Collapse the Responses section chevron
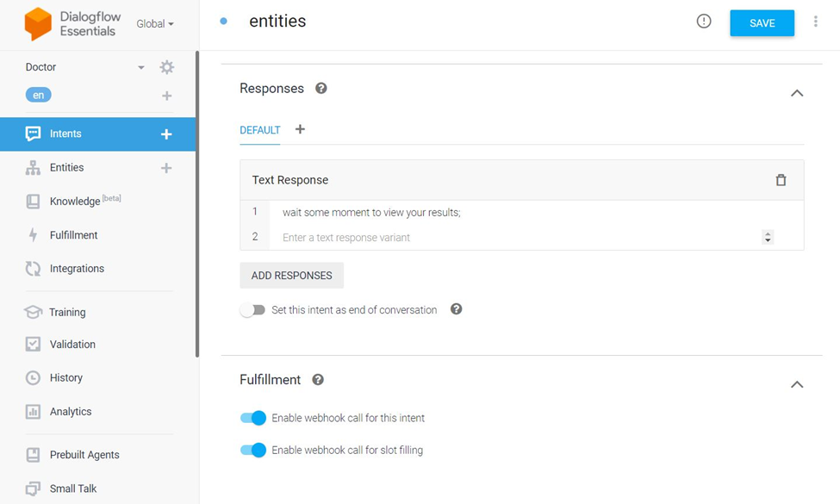Image resolution: width=840 pixels, height=504 pixels. coord(797,93)
